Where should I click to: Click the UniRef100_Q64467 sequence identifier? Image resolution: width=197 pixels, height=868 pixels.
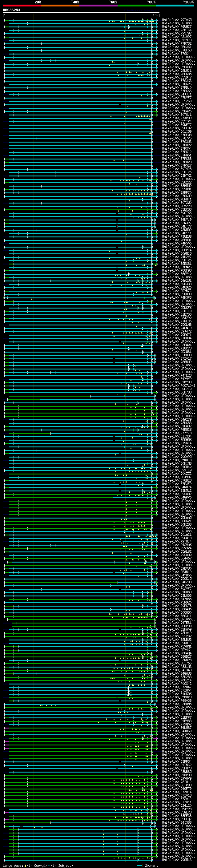(177, 559)
